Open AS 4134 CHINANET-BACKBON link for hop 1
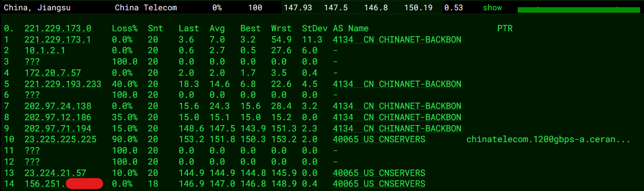The image size is (644, 191). [397, 40]
